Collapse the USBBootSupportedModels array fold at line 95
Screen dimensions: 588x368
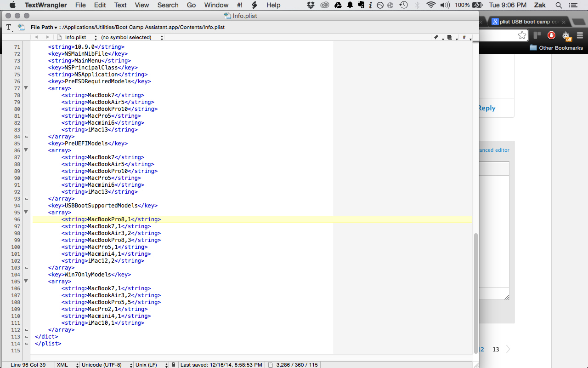tap(26, 213)
